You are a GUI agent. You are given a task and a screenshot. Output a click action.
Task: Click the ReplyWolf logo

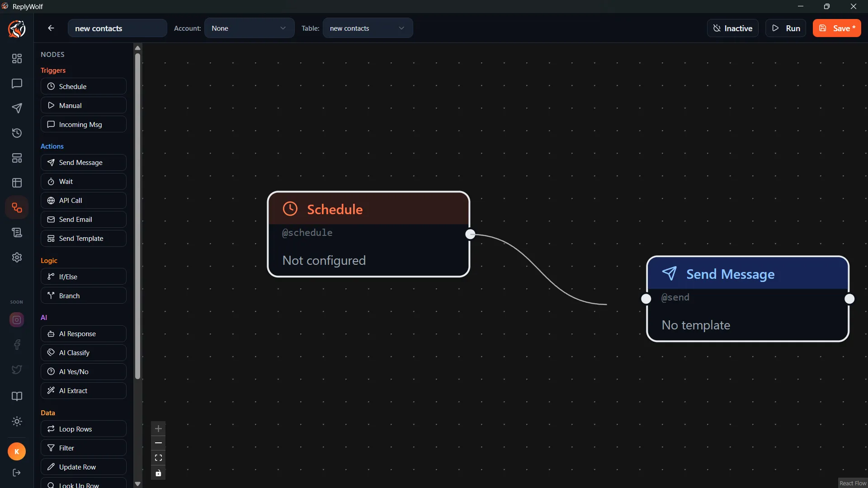17,28
